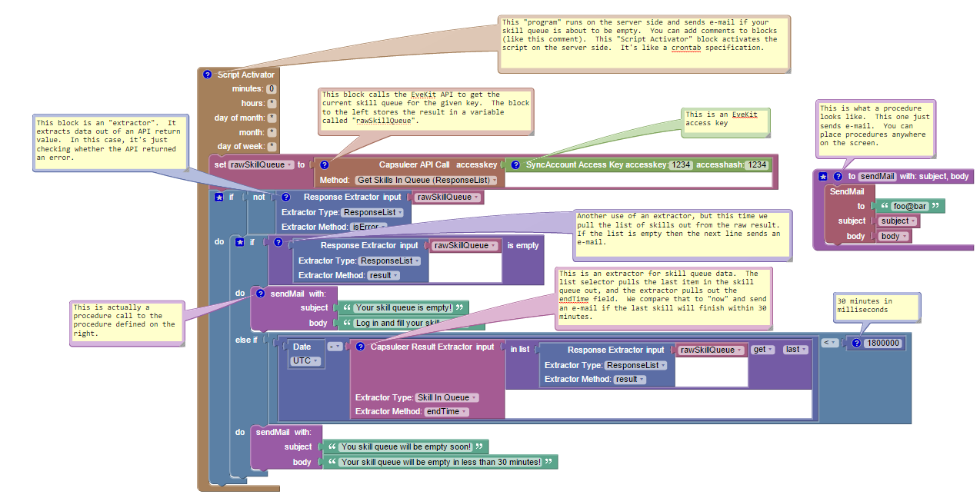
Task: Open the 'last' list position dropdown
Action: coord(795,349)
